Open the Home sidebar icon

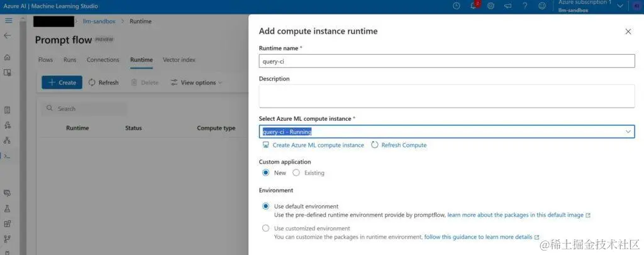click(x=8, y=57)
